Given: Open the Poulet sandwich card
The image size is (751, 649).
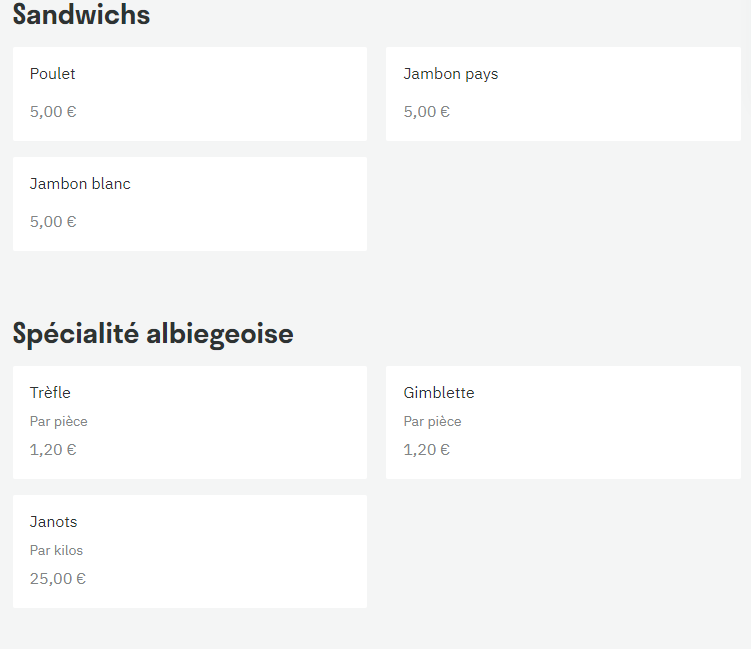Looking at the screenshot, I should click(x=190, y=94).
